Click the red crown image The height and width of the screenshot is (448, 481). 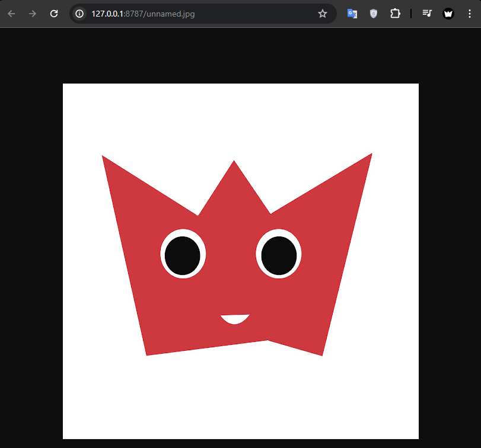tap(241, 261)
